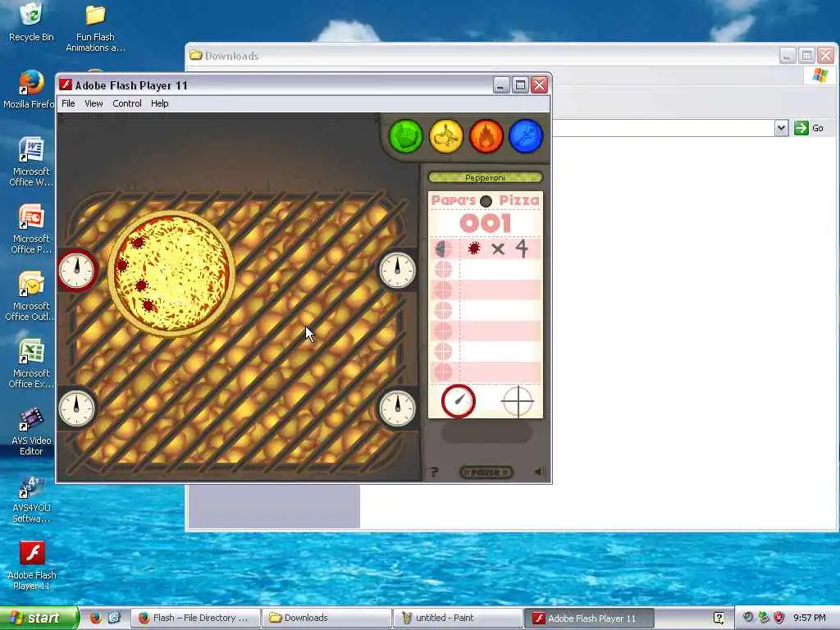
Task: Click the cutting crosshair icon on the ticket
Action: [518, 400]
